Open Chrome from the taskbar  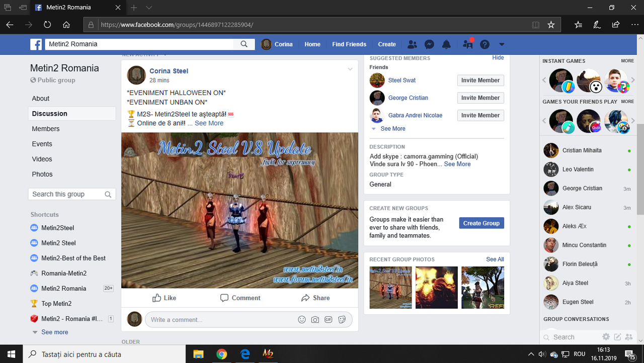tap(221, 354)
